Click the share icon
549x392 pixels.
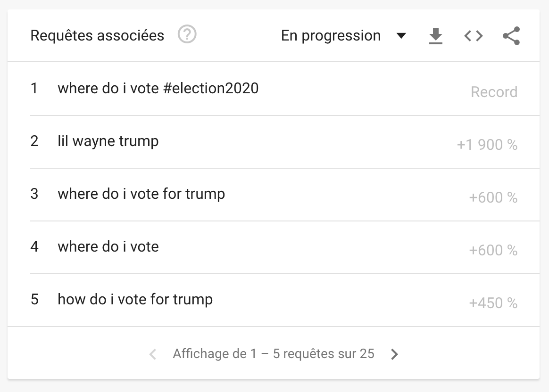[511, 36]
